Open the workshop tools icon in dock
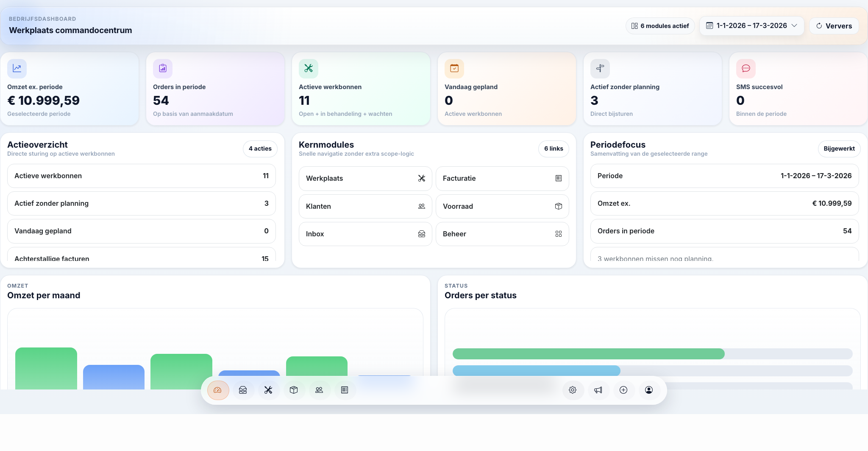The height and width of the screenshot is (451, 868). tap(268, 390)
